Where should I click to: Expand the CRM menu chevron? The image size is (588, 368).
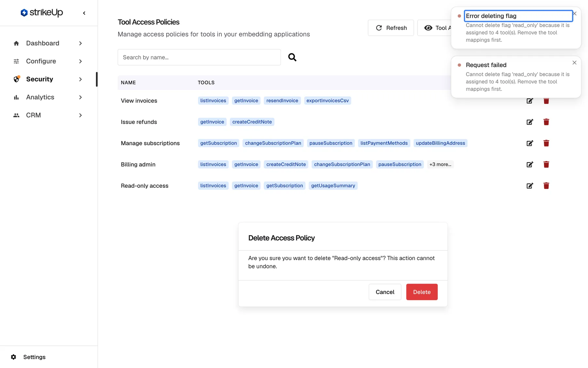[x=80, y=115]
